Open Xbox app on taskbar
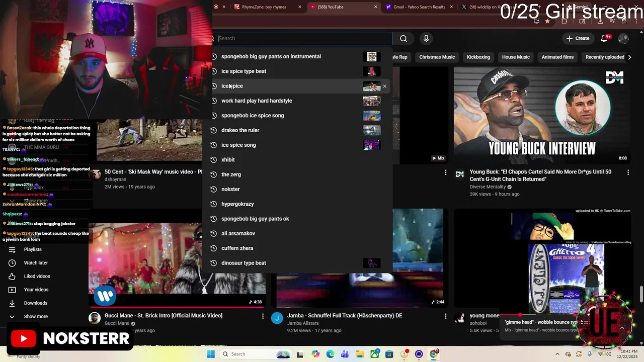644x362 pixels. (375, 354)
